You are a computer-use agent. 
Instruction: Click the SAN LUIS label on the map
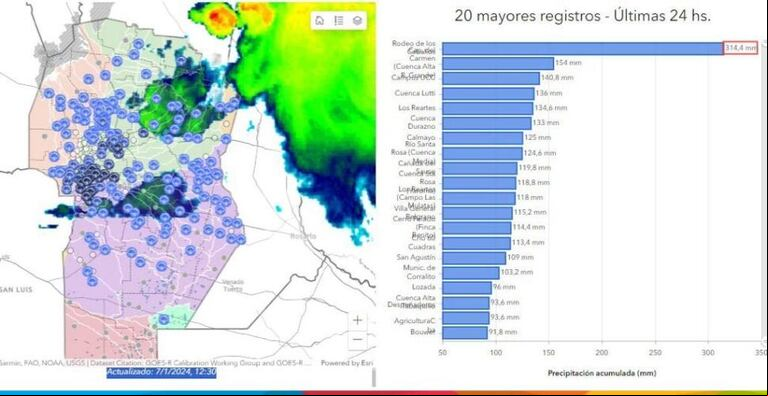[17, 290]
